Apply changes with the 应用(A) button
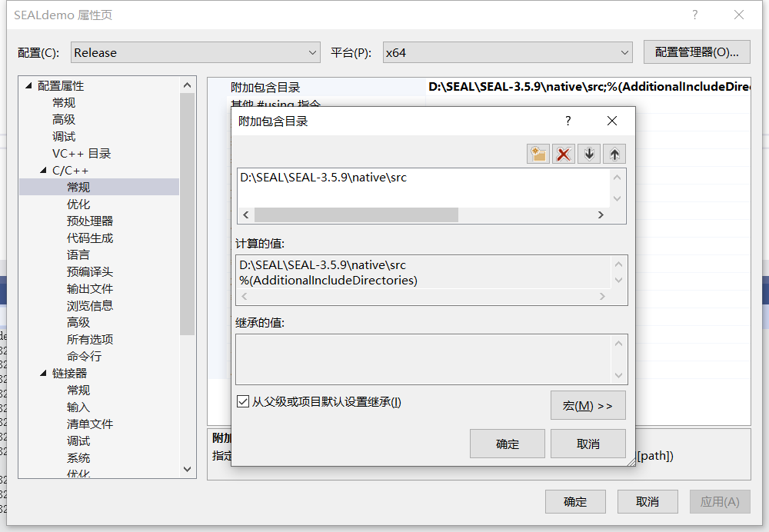Viewport: 769px width, 532px height. [x=720, y=501]
